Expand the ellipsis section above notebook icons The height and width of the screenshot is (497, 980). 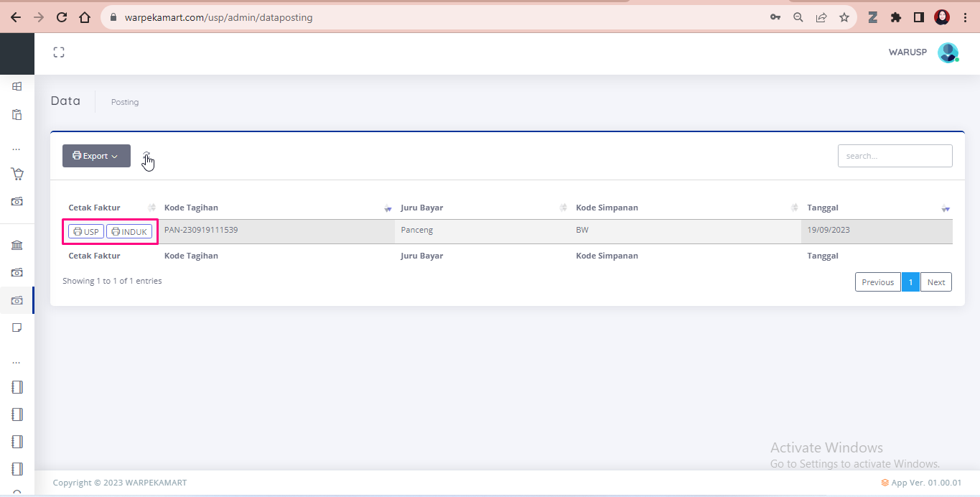coord(17,362)
